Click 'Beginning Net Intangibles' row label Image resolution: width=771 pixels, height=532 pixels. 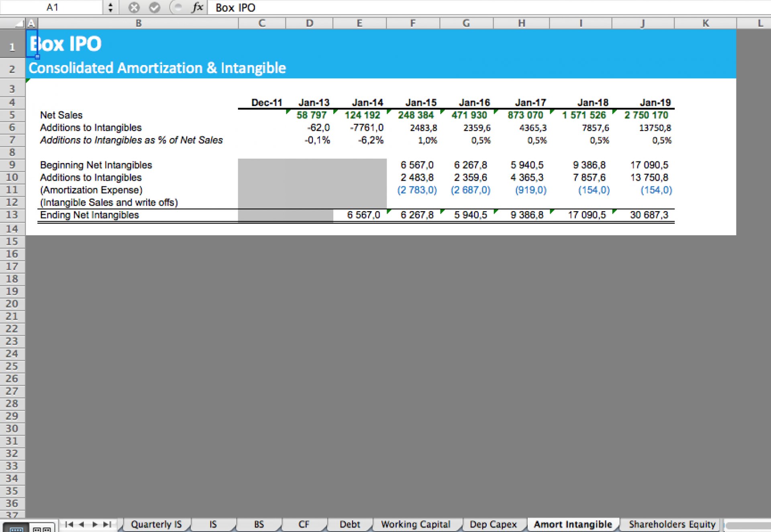click(96, 165)
